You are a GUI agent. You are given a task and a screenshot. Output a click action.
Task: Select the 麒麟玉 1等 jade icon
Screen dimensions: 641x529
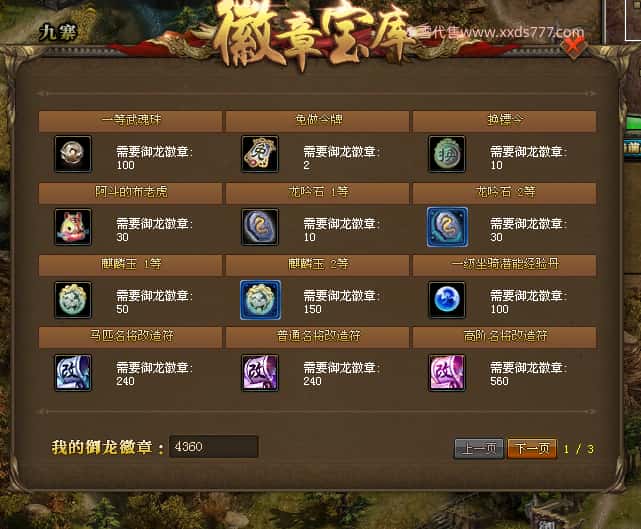pyautogui.click(x=73, y=300)
